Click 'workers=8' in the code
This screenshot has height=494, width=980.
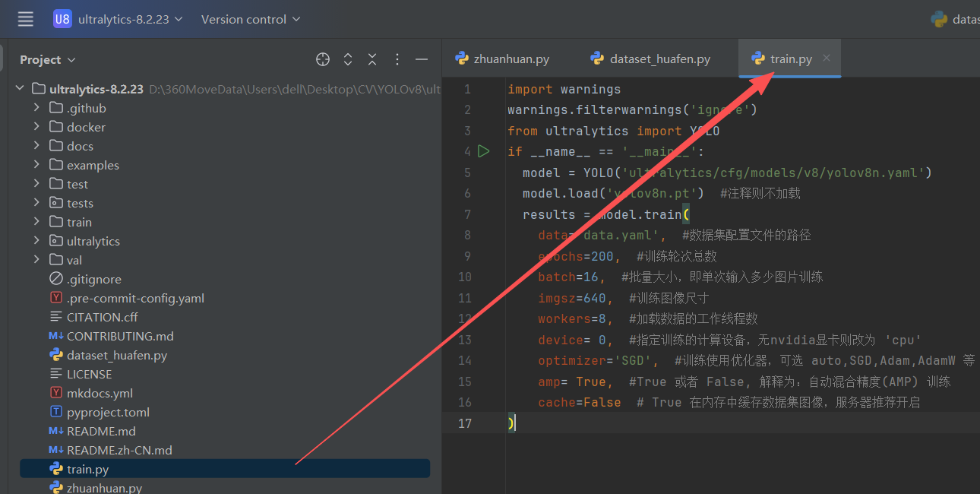(572, 319)
